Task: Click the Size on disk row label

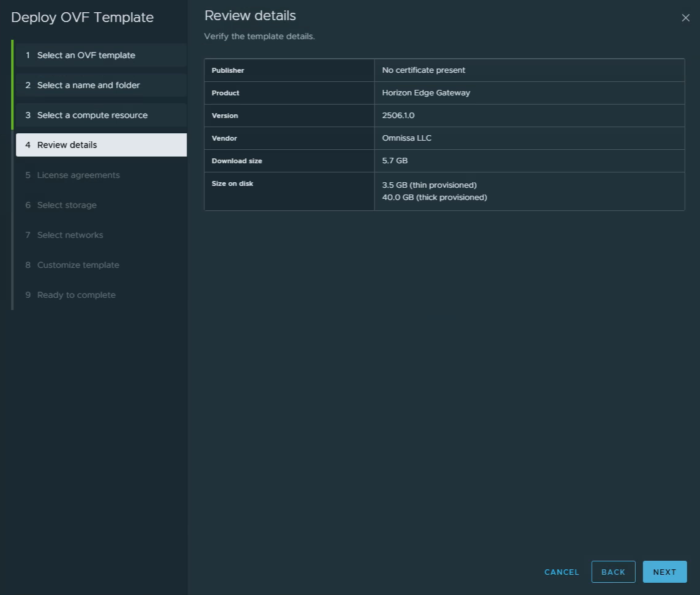Action: 232,183
